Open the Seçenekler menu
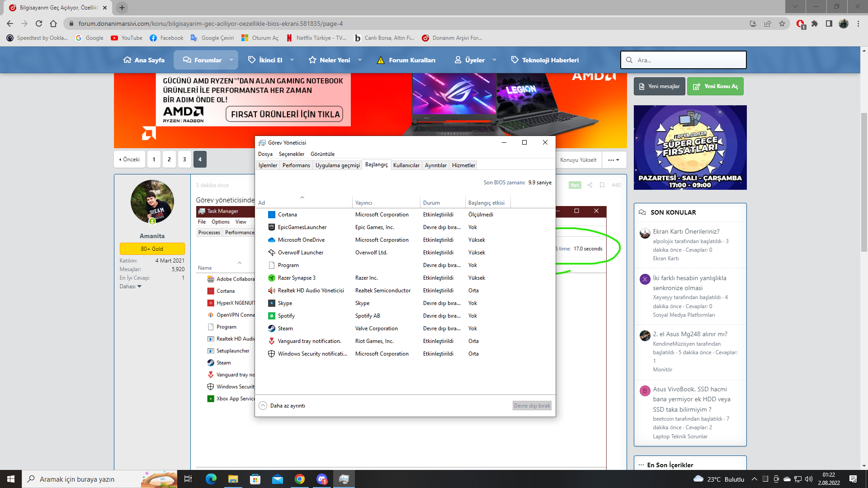Image resolution: width=868 pixels, height=488 pixels. [x=291, y=154]
